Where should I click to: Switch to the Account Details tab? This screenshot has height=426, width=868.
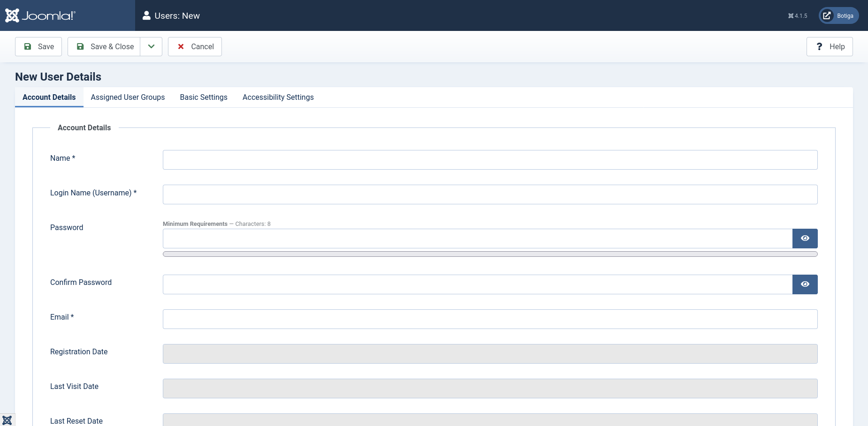coord(49,97)
